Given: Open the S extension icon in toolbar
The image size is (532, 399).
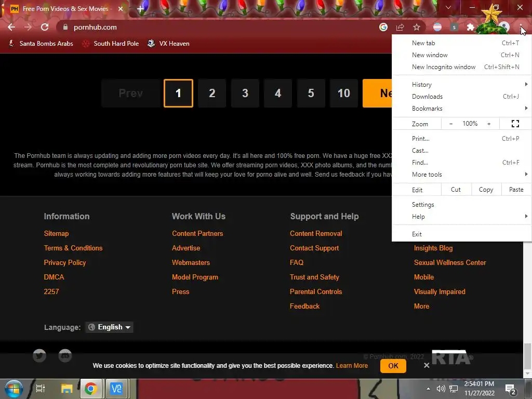Looking at the screenshot, I should click(454, 27).
